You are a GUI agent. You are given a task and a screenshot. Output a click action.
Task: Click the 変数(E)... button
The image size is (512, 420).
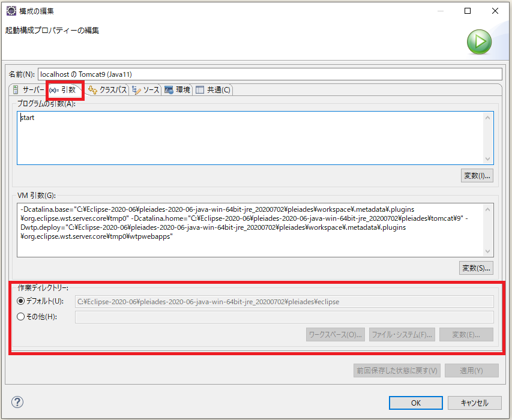(x=466, y=334)
